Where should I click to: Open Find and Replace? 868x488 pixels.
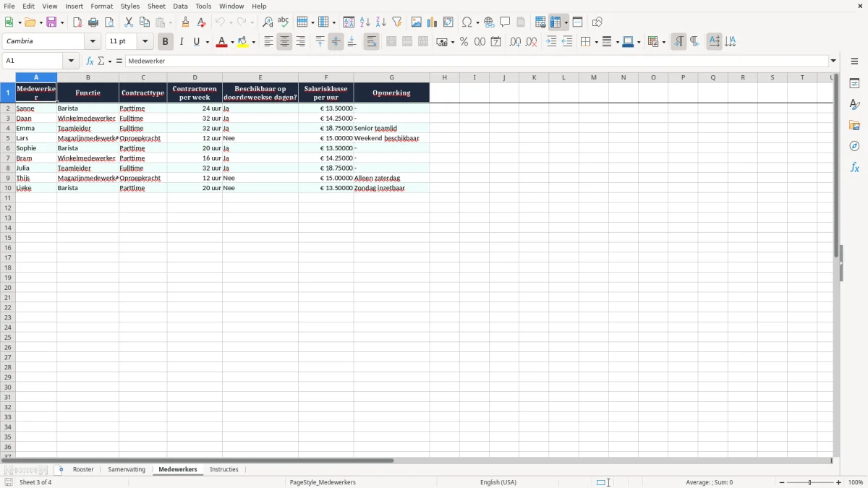[x=268, y=22]
